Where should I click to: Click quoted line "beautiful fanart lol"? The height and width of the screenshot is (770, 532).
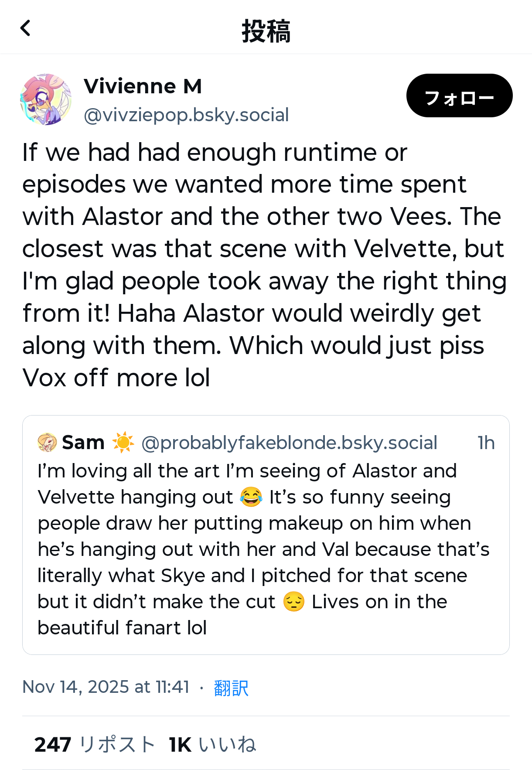coord(122,628)
